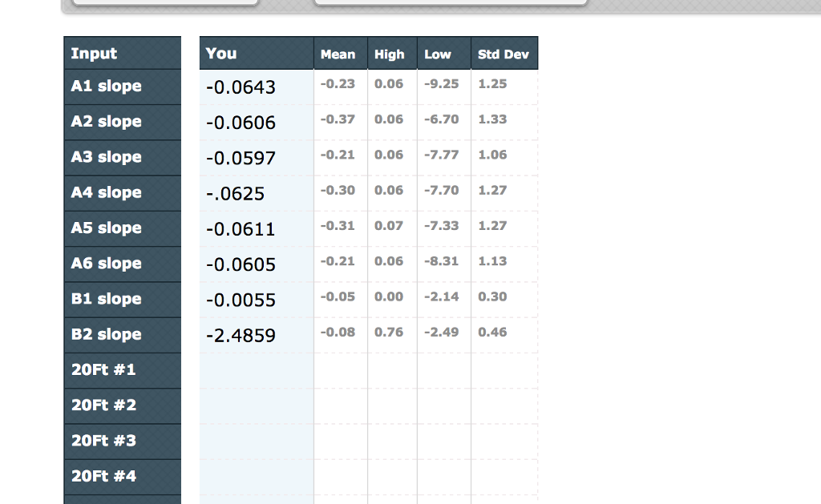
Task: Click the empty input cell for 20Ft #1
Action: click(255, 369)
